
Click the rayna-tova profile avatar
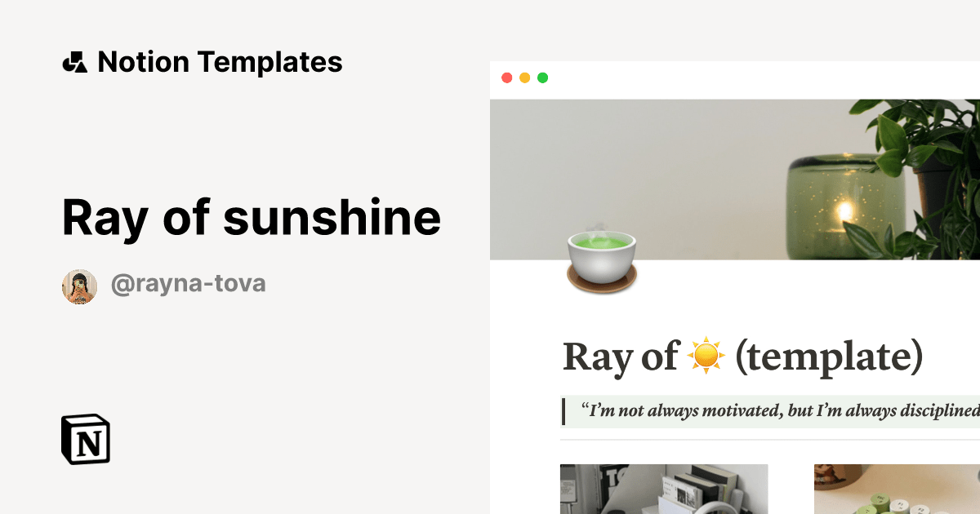pyautogui.click(x=78, y=286)
